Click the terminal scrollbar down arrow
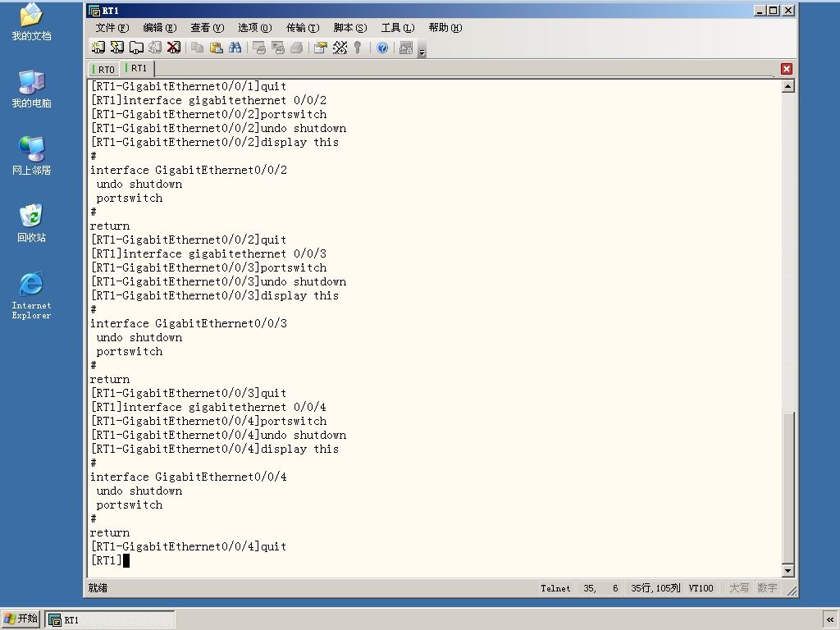Viewport: 840px width, 630px height. click(x=787, y=571)
